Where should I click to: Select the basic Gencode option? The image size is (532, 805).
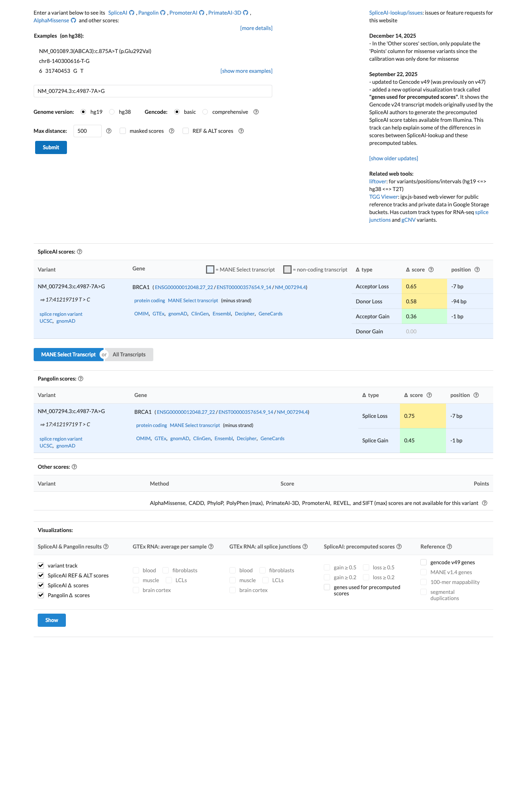point(177,112)
